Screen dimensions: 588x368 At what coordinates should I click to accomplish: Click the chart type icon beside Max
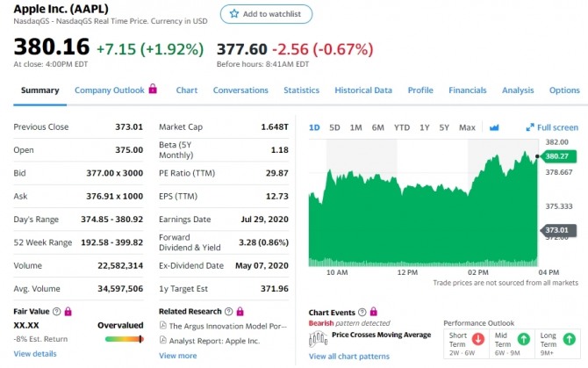tap(493, 127)
